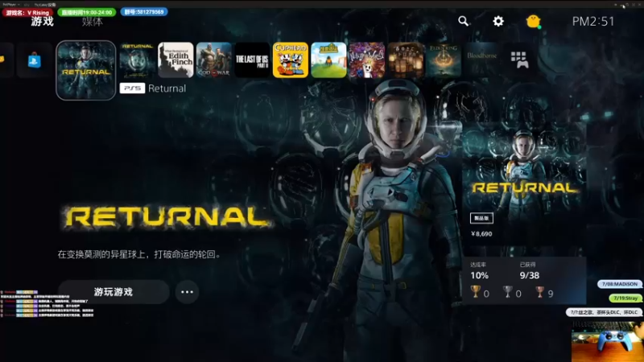Open the Cuphead game tile

(291, 60)
